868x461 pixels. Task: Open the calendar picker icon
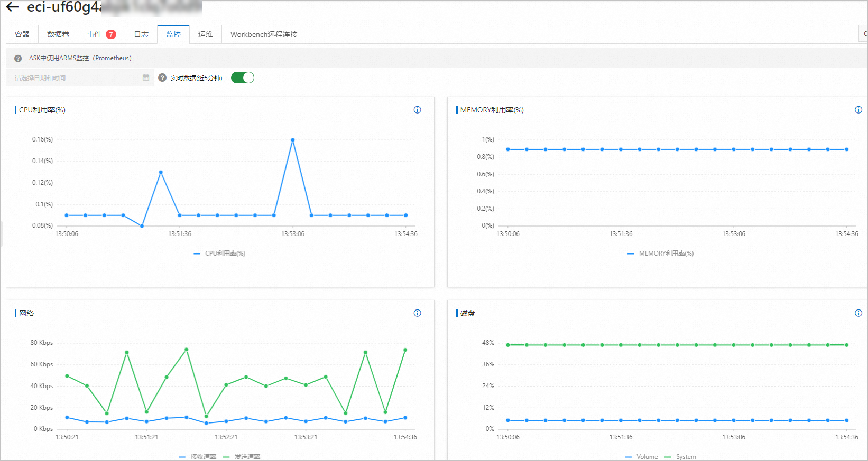pos(146,78)
